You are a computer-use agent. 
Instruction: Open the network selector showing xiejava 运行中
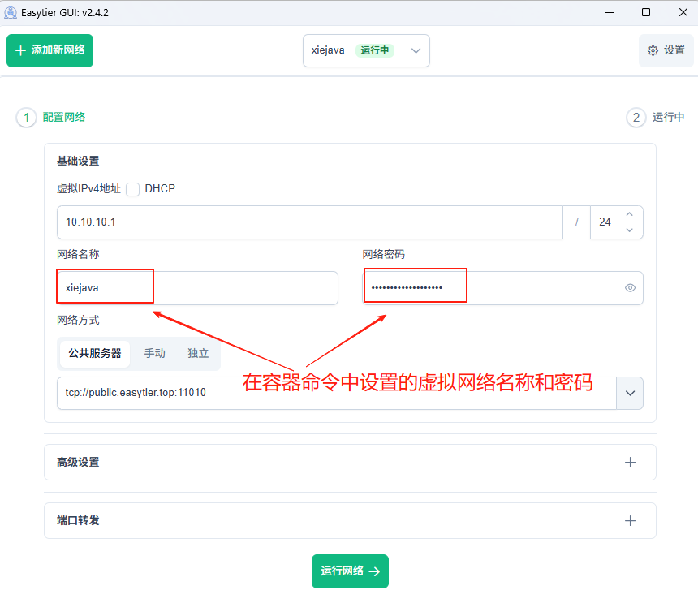tap(366, 50)
